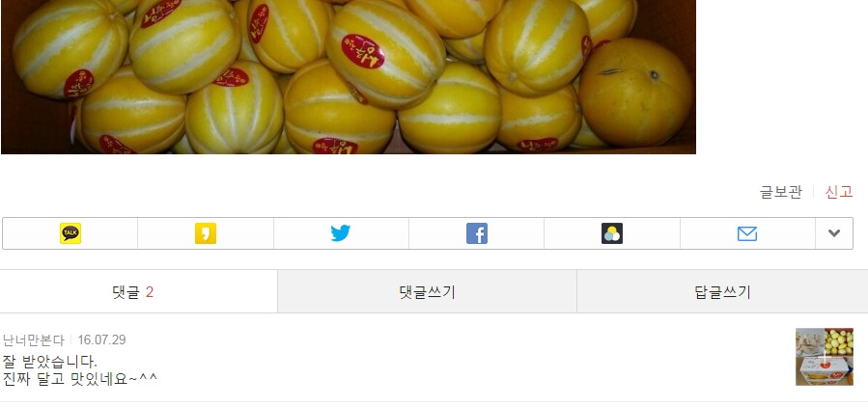Open commenter 난너만본다 profile name
The height and width of the screenshot is (407, 868).
click(x=33, y=339)
